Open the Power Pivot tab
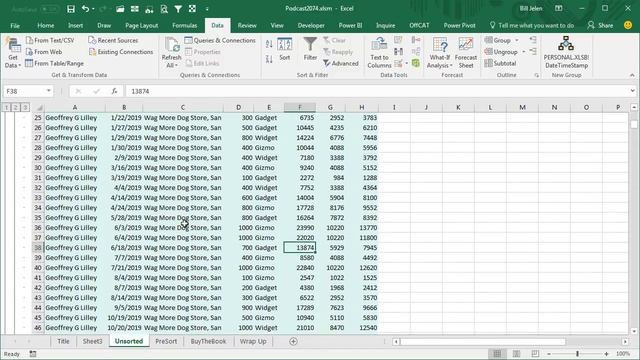The width and height of the screenshot is (640, 360). tap(459, 25)
